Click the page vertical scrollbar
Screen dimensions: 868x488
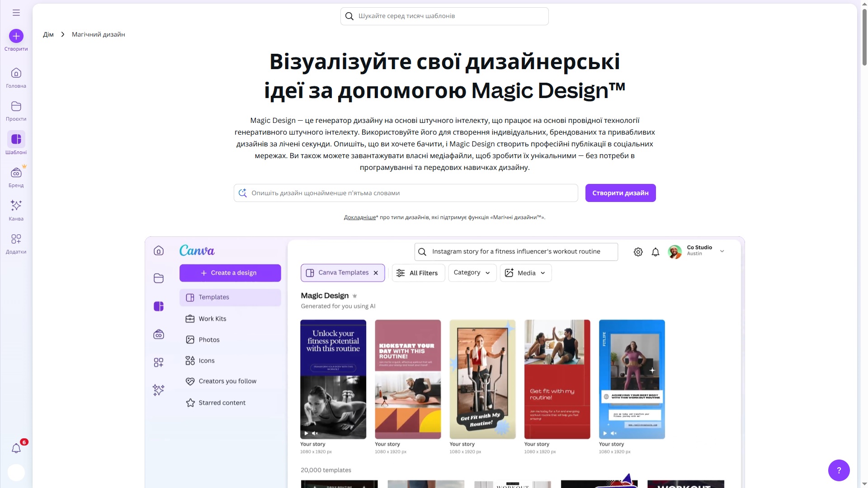coord(864,36)
